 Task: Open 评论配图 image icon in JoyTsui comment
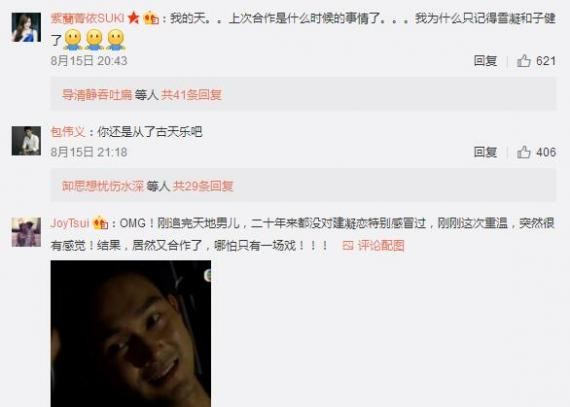pyautogui.click(x=348, y=246)
